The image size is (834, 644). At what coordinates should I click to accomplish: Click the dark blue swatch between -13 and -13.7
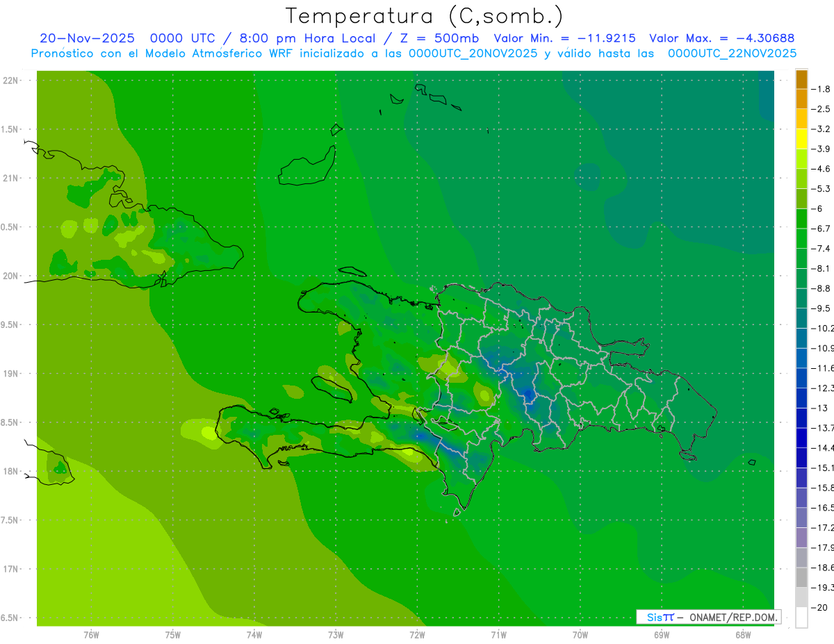pyautogui.click(x=801, y=418)
